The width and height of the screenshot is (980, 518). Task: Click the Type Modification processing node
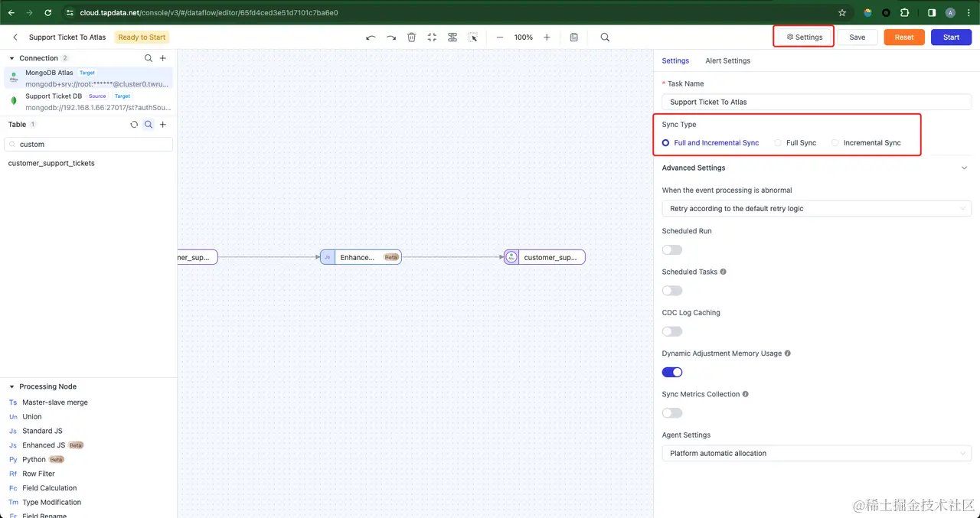click(52, 503)
